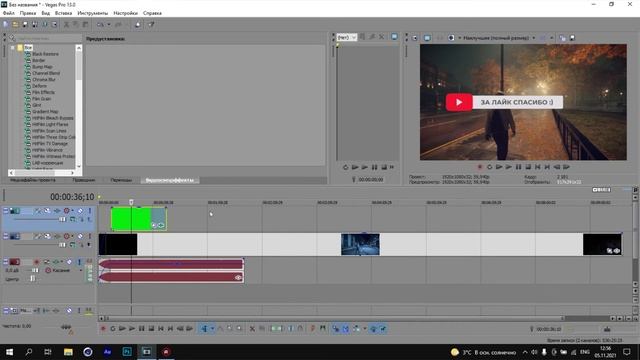Open the auto ripple dropdown arrow
The height and width of the screenshot is (360, 640).
tap(364, 329)
